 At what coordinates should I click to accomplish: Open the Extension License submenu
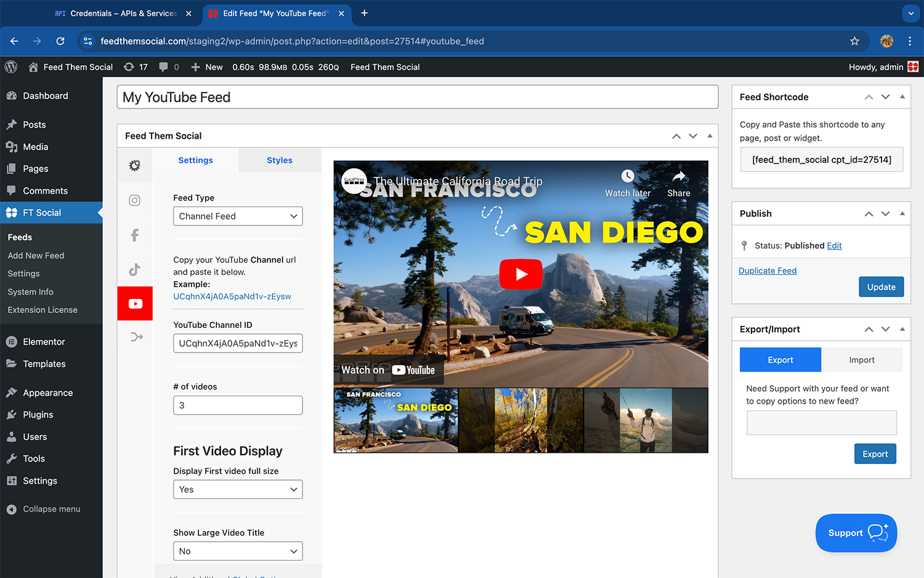tap(43, 310)
